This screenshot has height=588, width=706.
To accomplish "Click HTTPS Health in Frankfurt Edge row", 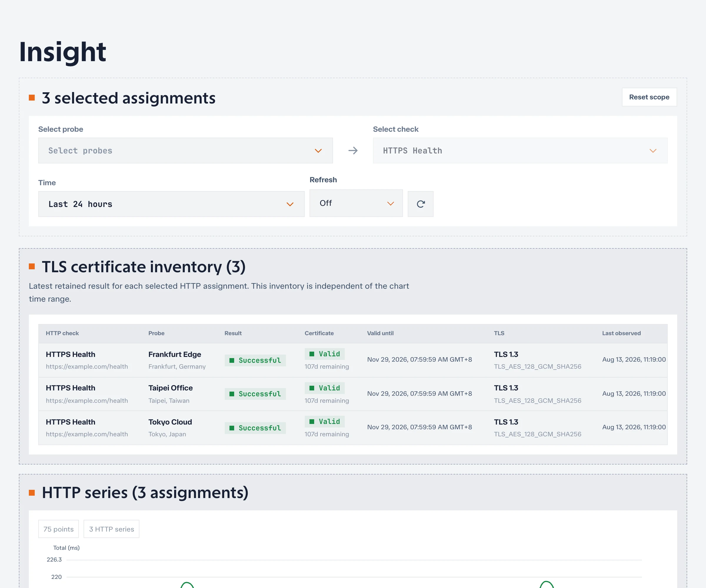I will (70, 354).
